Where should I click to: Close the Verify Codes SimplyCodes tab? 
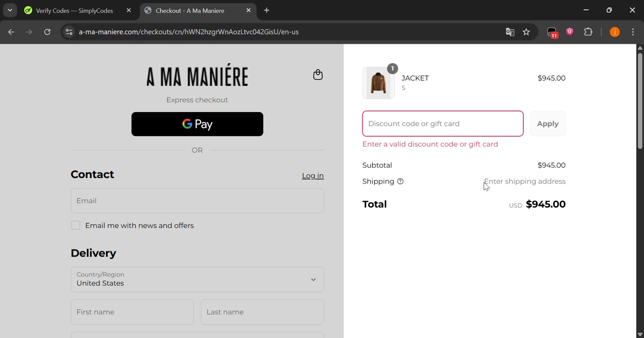point(129,10)
